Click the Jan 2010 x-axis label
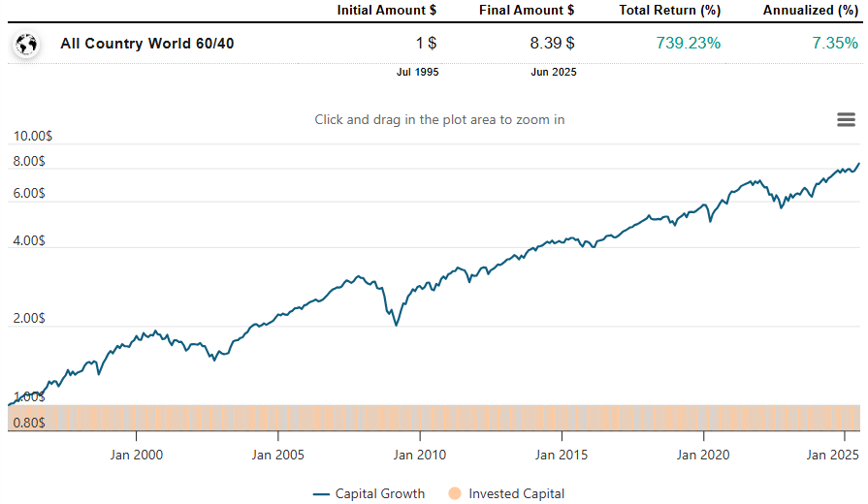The width and height of the screenshot is (868, 504). click(418, 454)
